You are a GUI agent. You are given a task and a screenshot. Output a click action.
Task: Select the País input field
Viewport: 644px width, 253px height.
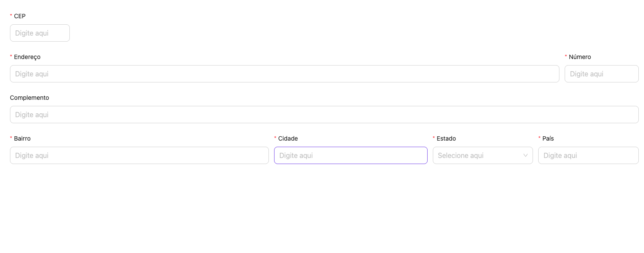(x=588, y=155)
